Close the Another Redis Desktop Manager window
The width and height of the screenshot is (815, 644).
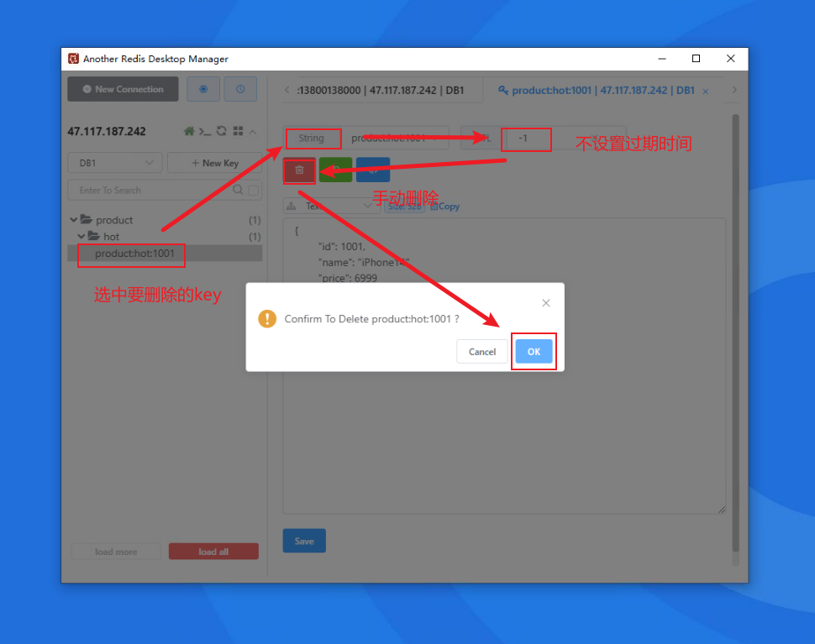click(x=731, y=59)
